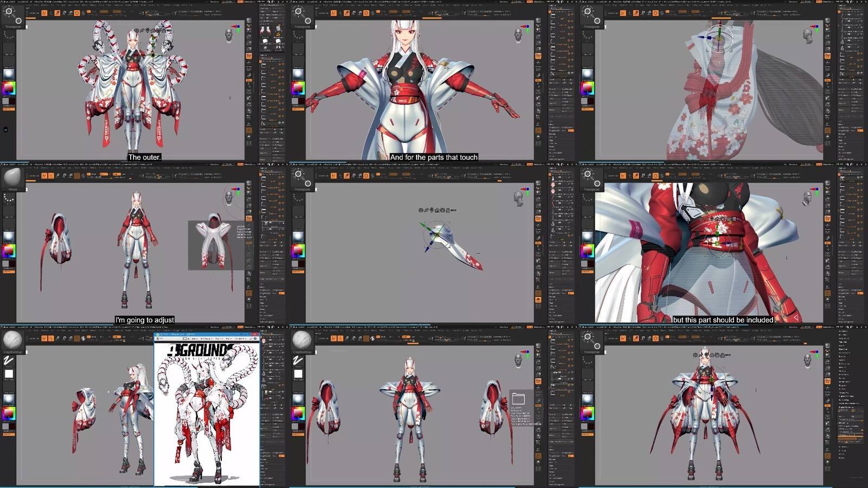
Task: Open the color picker in top-middle view
Action: point(298,88)
